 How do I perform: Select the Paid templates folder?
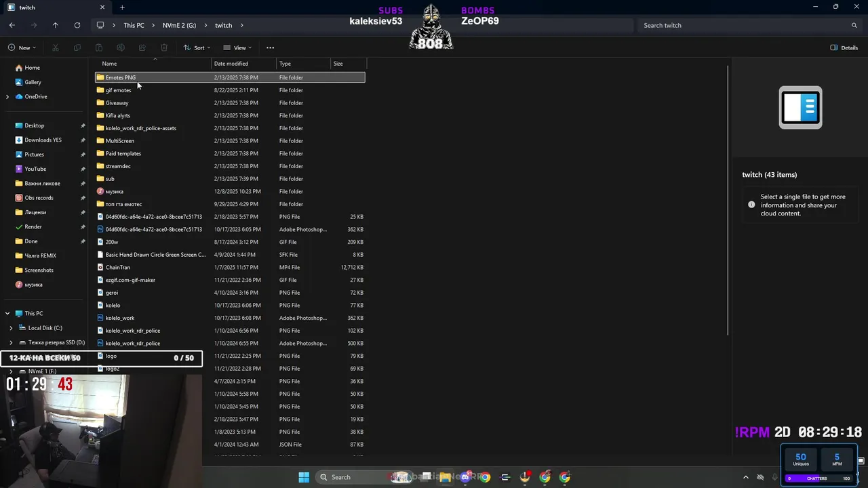coord(230,153)
